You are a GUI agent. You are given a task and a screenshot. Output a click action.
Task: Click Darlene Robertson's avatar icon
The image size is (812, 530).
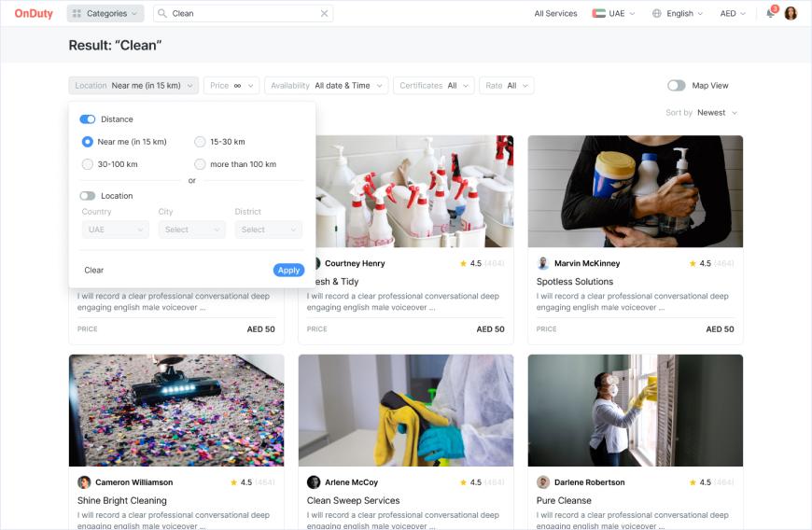pyautogui.click(x=543, y=482)
